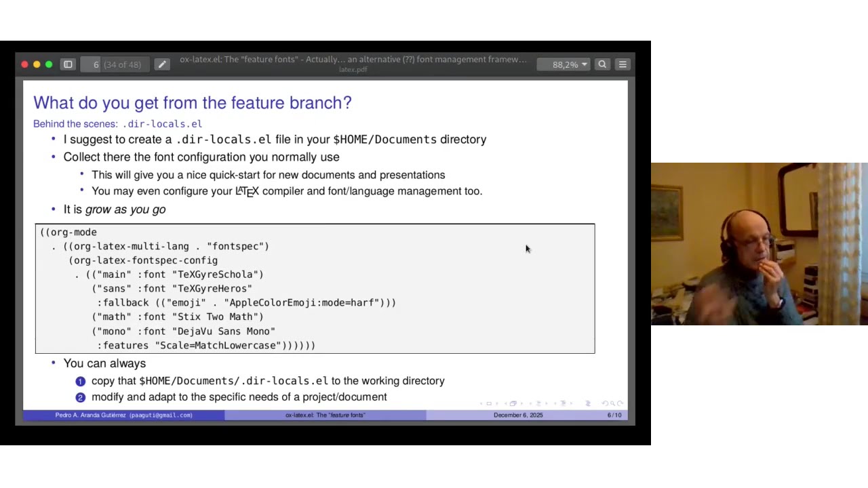Click the '(34 of 48)' page indicator

pyautogui.click(x=123, y=64)
